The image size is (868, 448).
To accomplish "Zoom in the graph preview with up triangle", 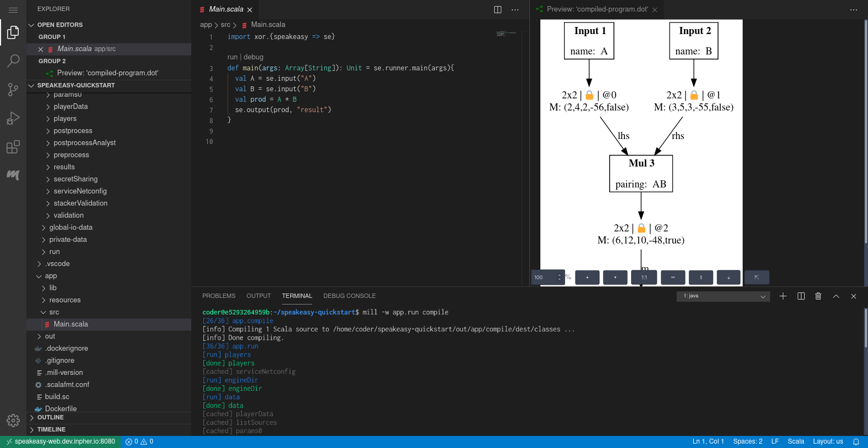I will pos(587,277).
